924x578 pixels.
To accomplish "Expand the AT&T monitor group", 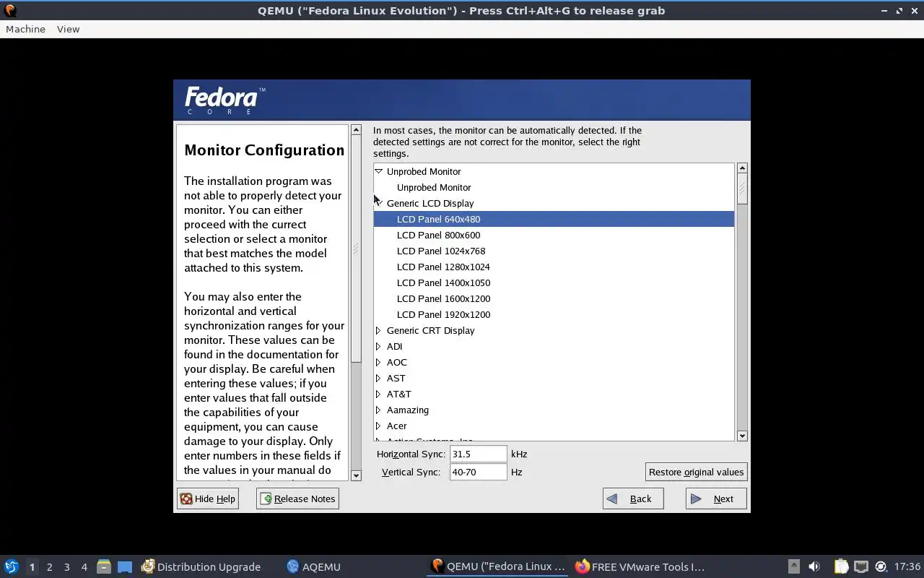I will coord(378,394).
